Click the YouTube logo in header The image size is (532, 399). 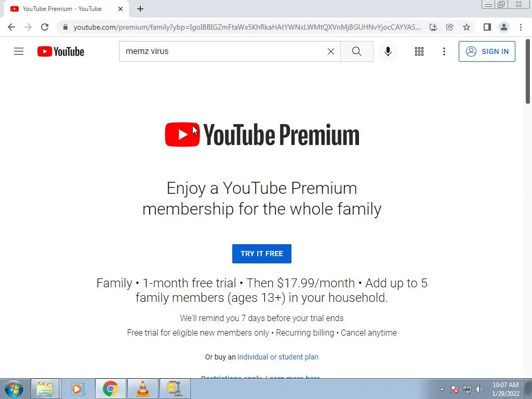61,51
